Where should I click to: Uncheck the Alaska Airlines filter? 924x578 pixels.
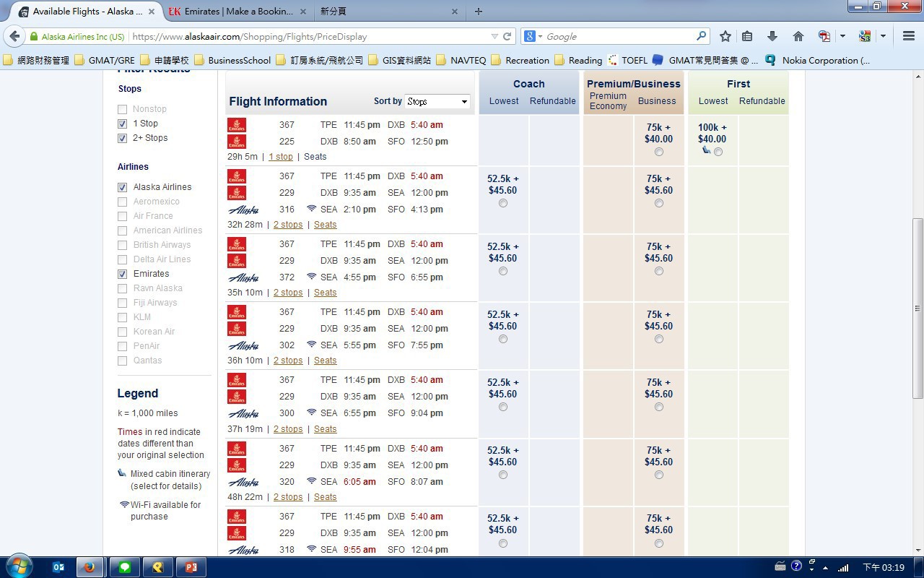(x=122, y=187)
